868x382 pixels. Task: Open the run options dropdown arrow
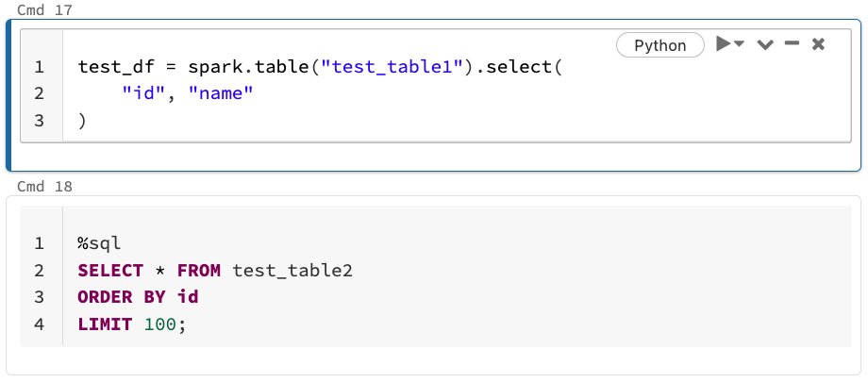tap(740, 44)
